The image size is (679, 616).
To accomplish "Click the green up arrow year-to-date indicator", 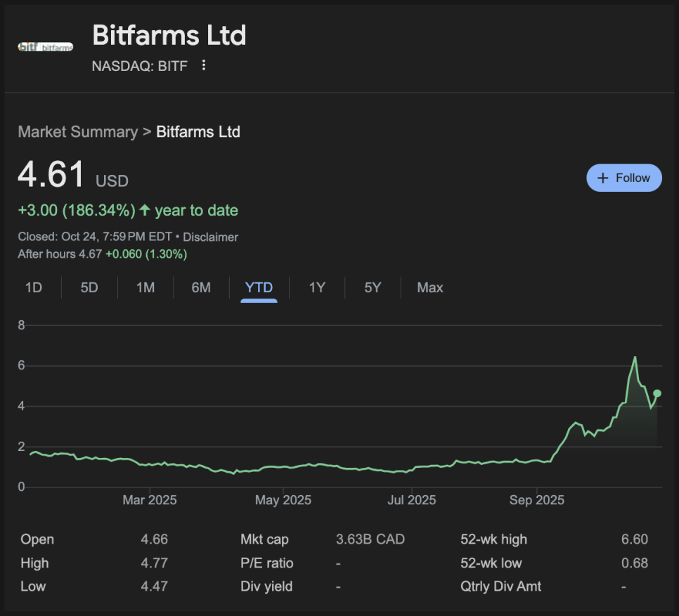I will click(x=145, y=210).
